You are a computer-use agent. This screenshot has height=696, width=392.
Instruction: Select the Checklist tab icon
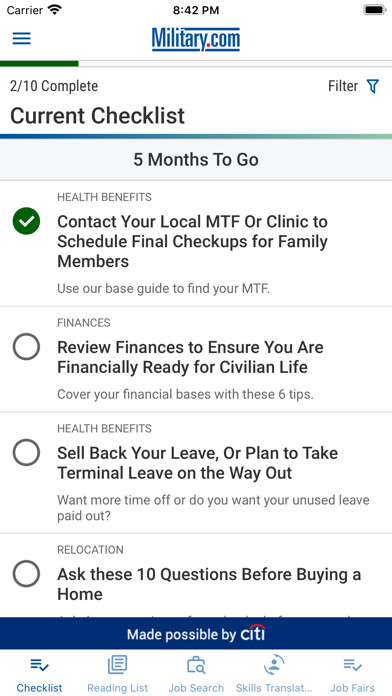click(40, 665)
